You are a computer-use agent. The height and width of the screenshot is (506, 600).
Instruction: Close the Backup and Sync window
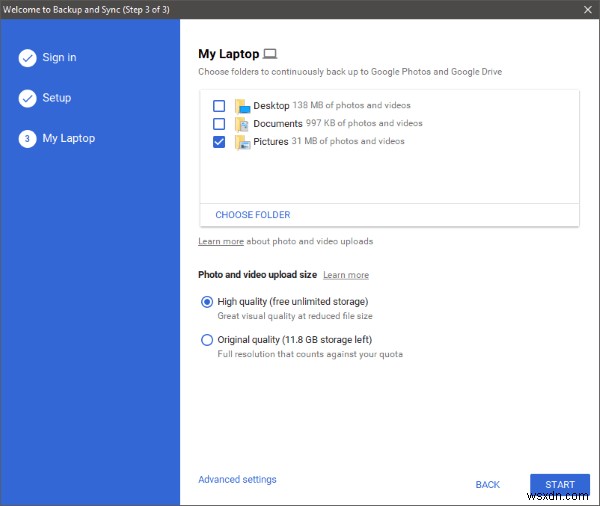tap(588, 10)
